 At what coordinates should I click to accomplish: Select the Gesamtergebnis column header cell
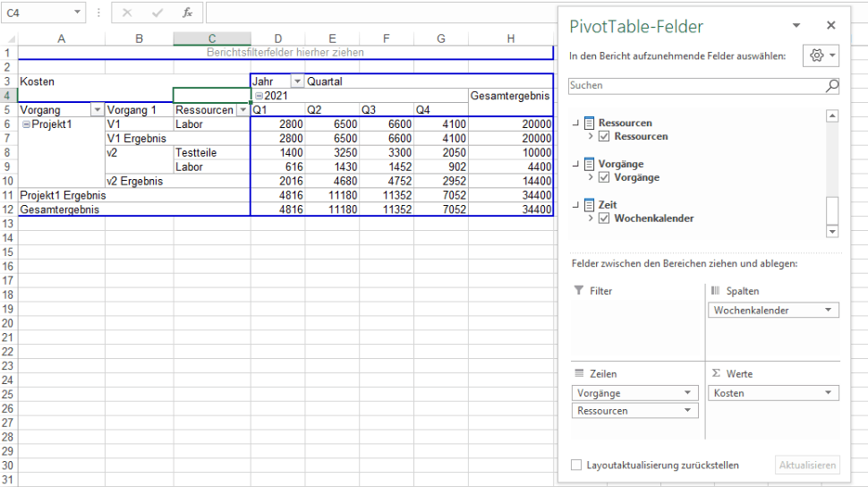[x=510, y=96]
